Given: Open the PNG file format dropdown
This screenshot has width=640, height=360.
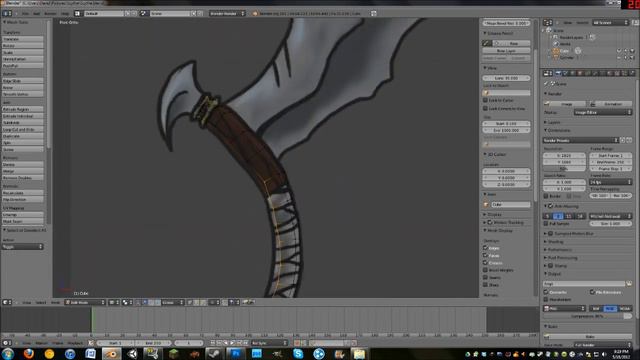Looking at the screenshot, I should (x=564, y=309).
